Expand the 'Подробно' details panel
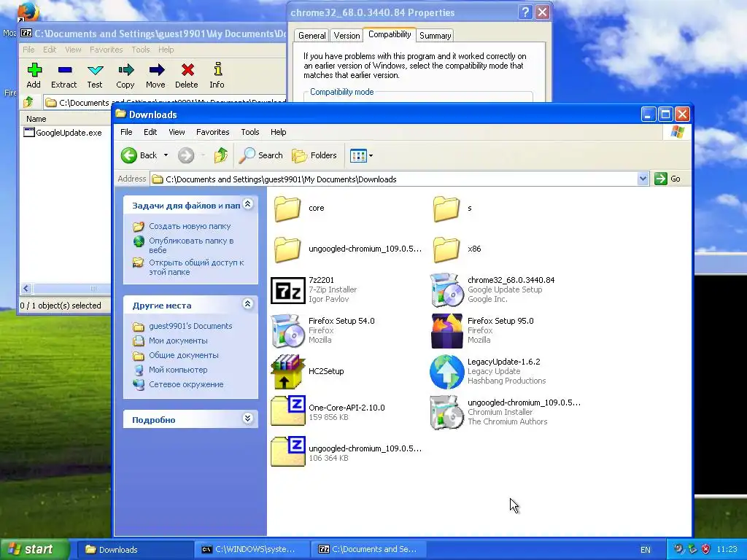 pyautogui.click(x=248, y=419)
